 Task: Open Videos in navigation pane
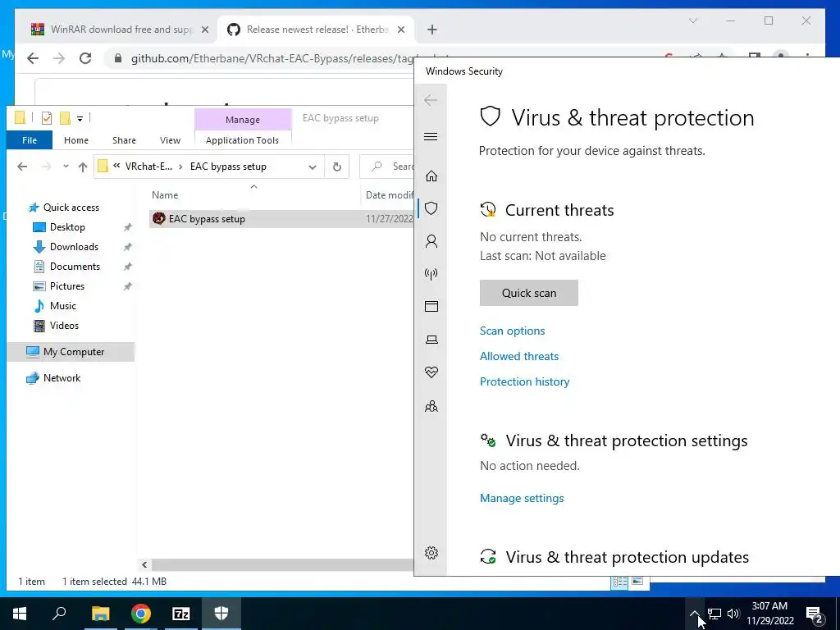point(64,325)
